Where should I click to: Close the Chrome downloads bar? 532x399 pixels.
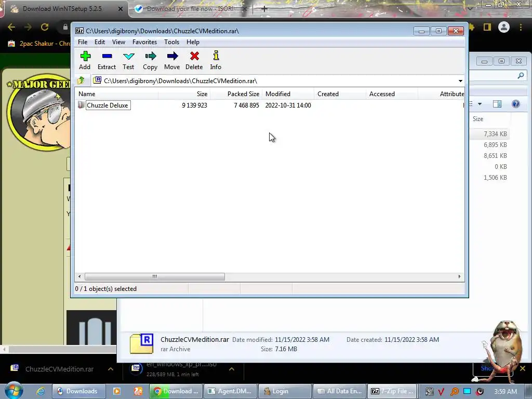523,368
